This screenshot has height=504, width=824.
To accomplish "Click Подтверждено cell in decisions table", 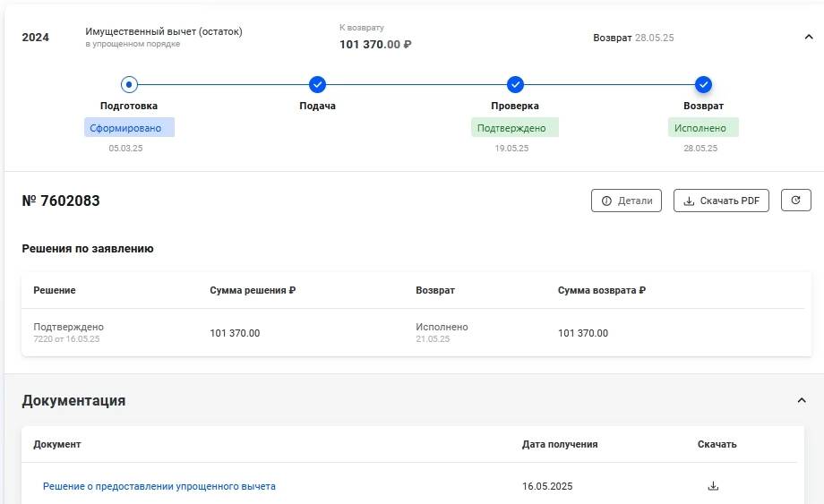I will (68, 327).
